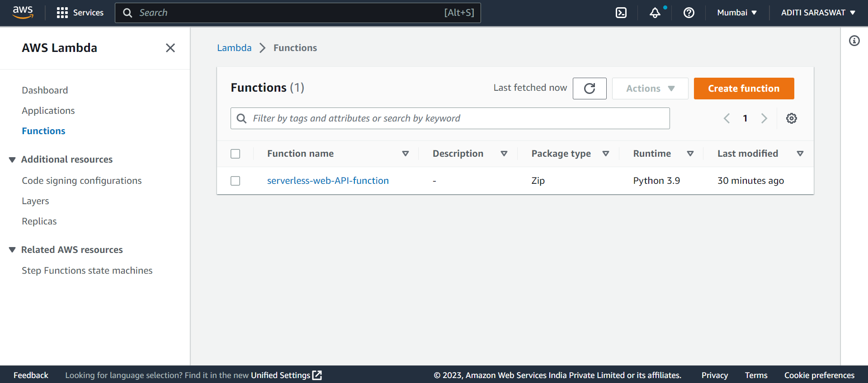The height and width of the screenshot is (383, 868).
Task: Go to pagination page 1
Action: (x=745, y=118)
